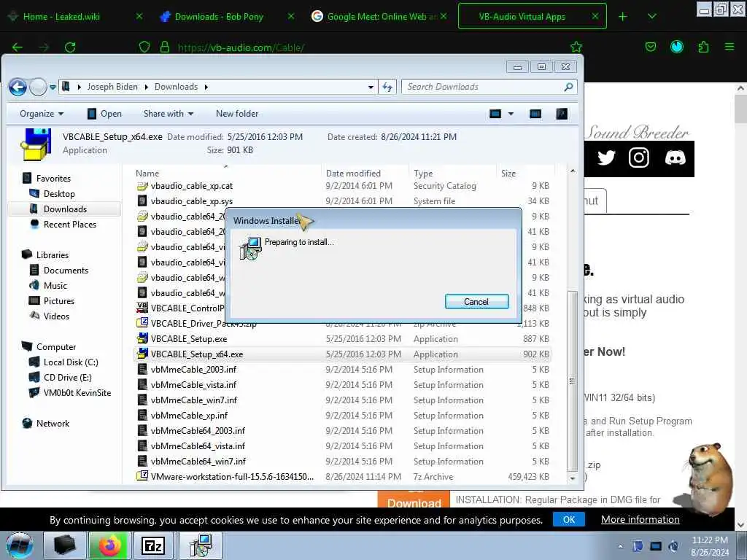Switch to Home - Leaked.wiki browser tab
Screen dimensions: 747x560
click(x=61, y=17)
